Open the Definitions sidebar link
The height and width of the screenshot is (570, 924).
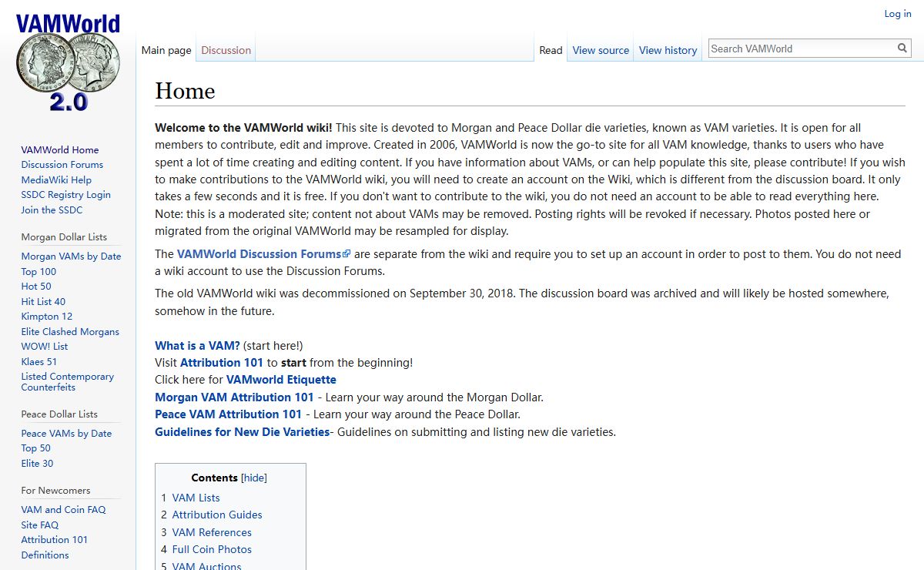(x=45, y=555)
